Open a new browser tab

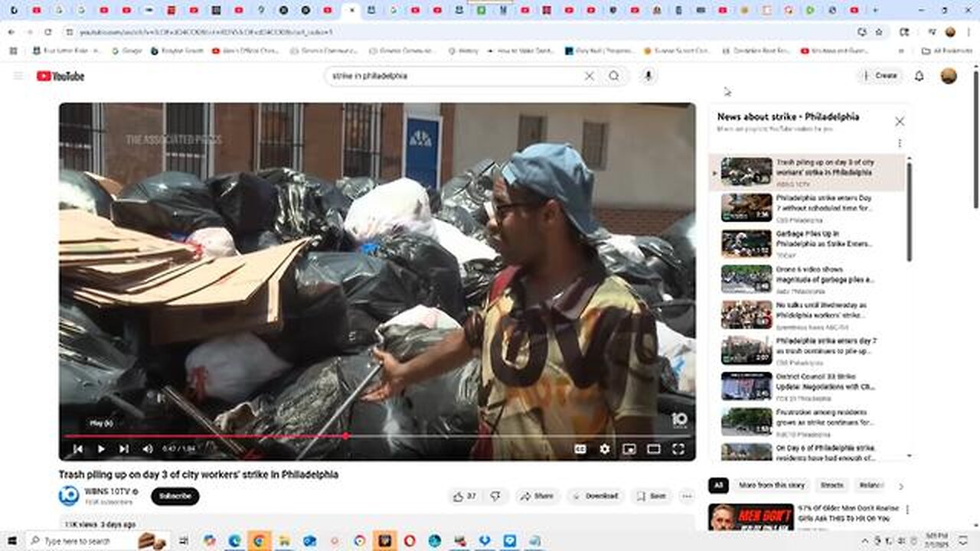876,10
